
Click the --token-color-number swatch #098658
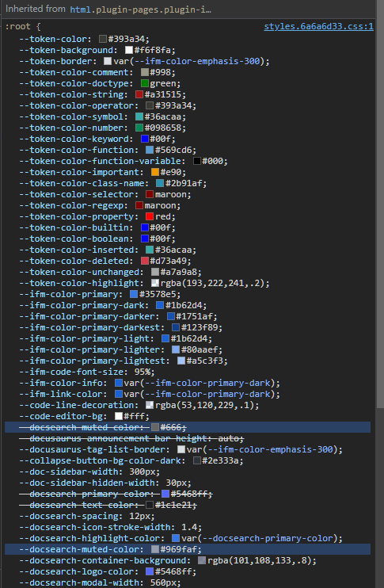(x=139, y=128)
